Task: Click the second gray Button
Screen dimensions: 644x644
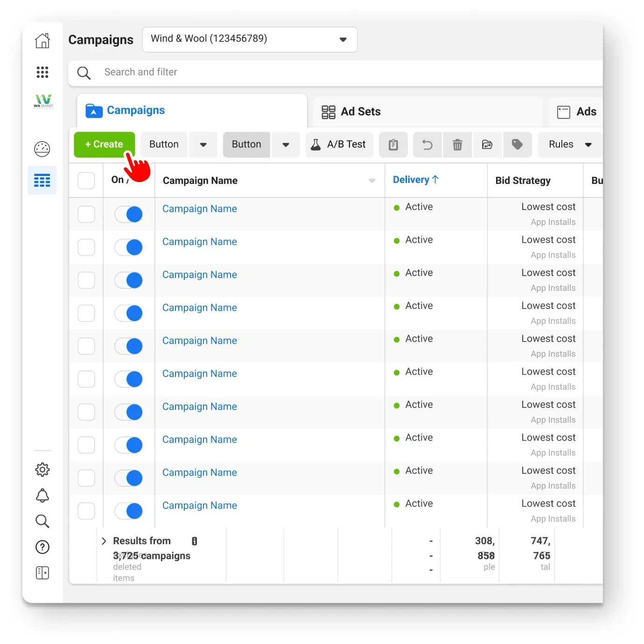Action: [246, 145]
